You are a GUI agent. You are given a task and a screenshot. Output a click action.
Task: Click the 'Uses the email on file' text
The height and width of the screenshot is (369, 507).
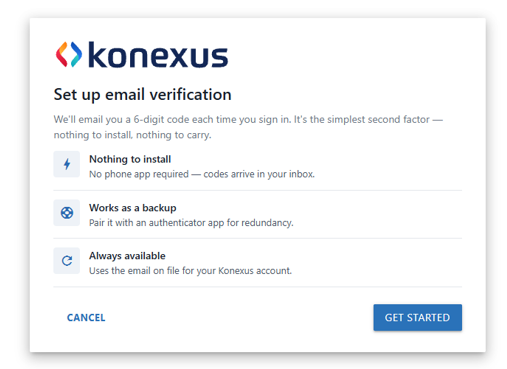pyautogui.click(x=134, y=270)
